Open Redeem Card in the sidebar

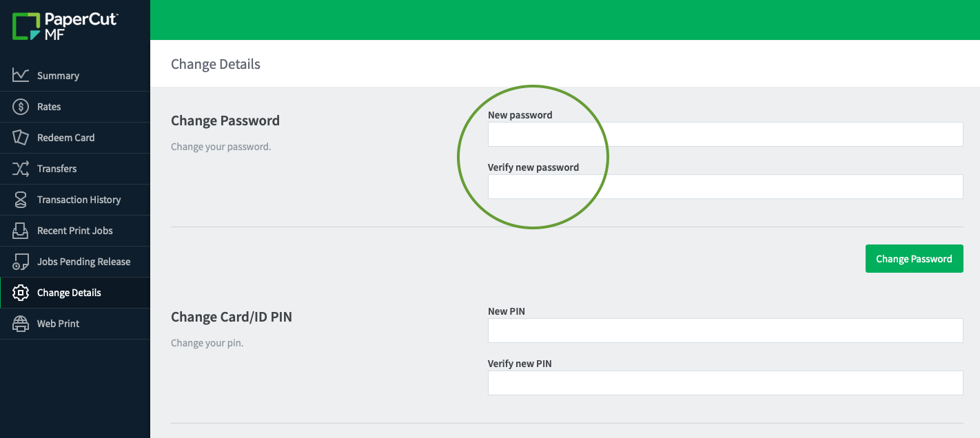coord(75,138)
